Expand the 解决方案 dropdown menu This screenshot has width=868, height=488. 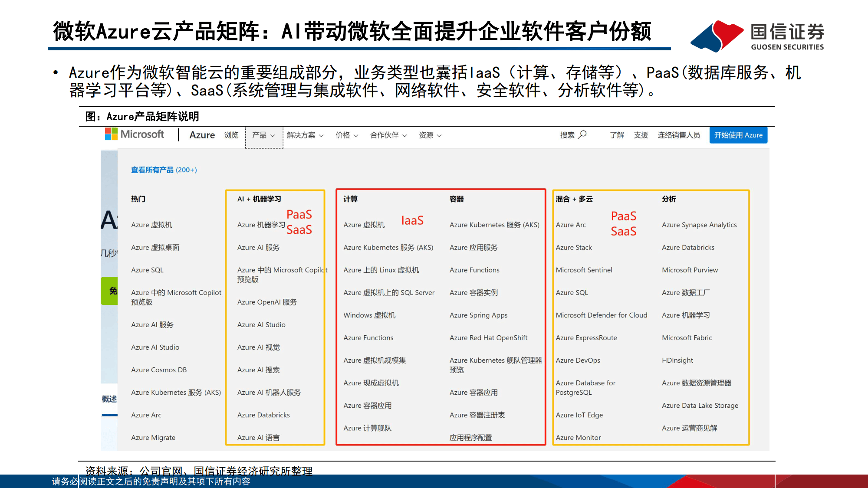(x=305, y=135)
